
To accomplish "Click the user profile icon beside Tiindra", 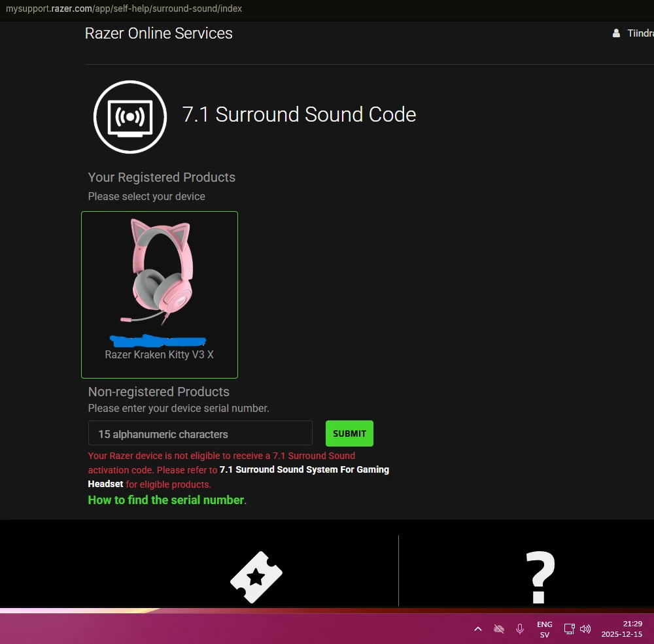I will [616, 33].
